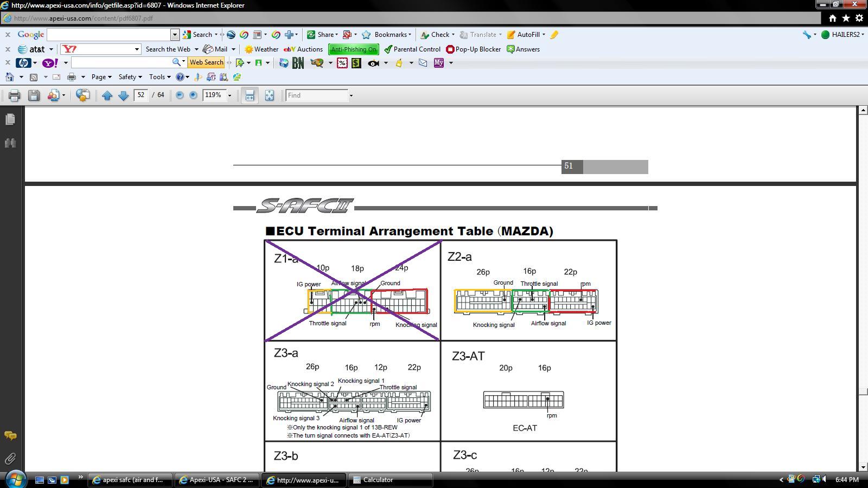This screenshot has width=868, height=488.
Task: Click the page number field
Action: [x=141, y=95]
